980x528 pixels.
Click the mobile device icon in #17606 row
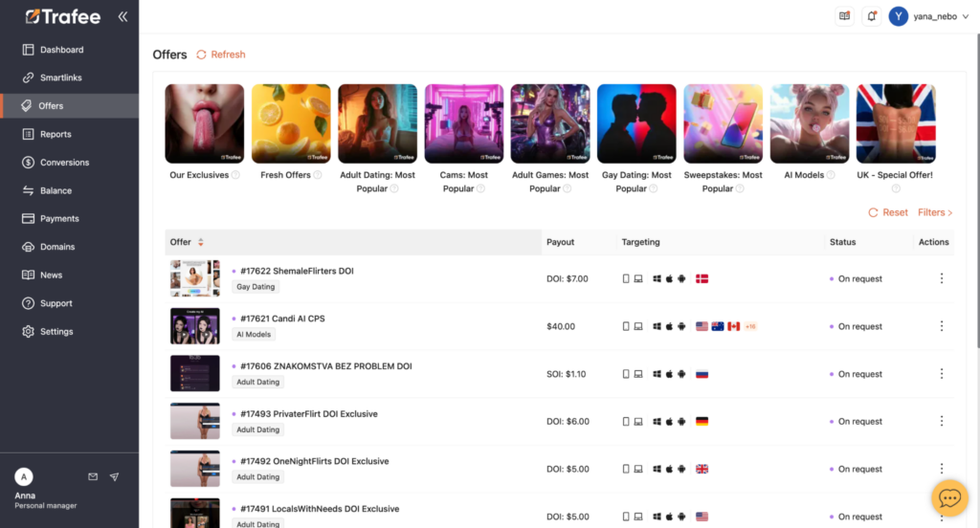tap(626, 374)
